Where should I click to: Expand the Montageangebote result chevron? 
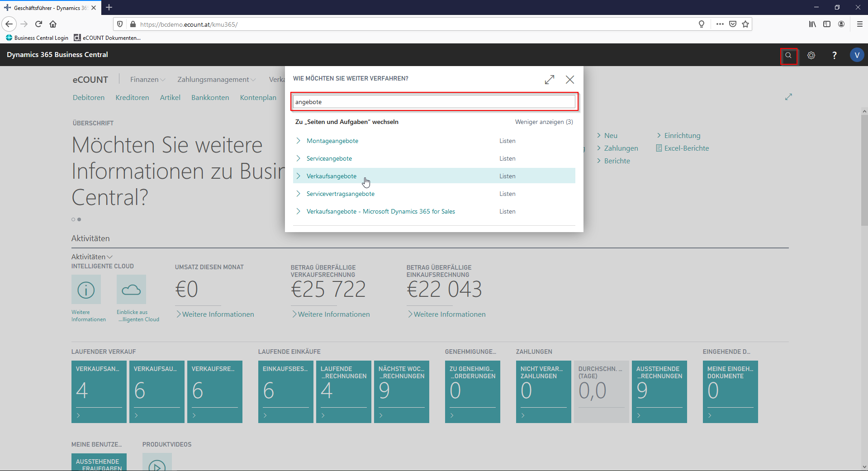tap(298, 141)
